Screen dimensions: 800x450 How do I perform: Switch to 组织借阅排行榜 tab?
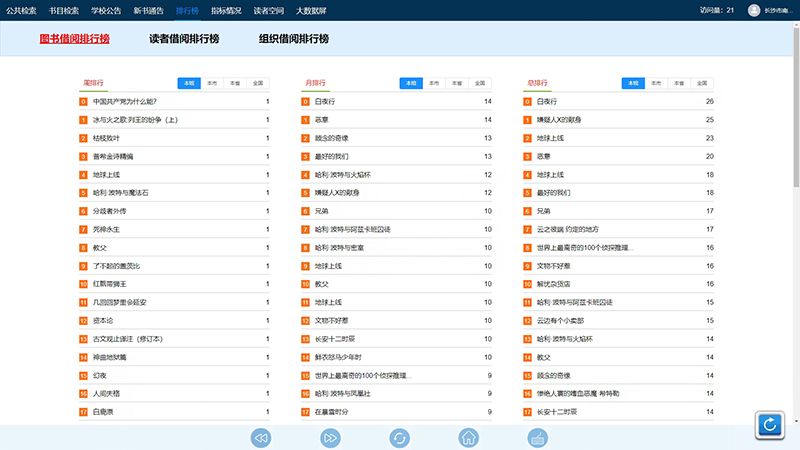293,39
